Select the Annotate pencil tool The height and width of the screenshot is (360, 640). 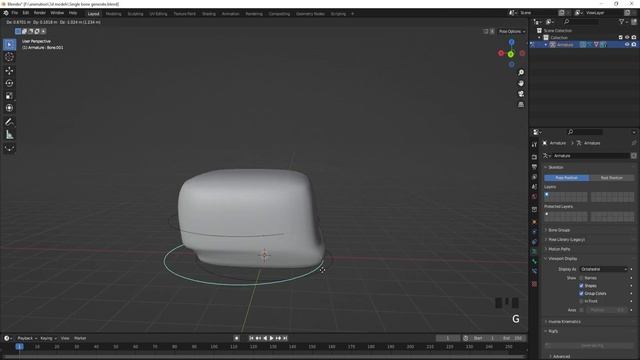pos(9,122)
